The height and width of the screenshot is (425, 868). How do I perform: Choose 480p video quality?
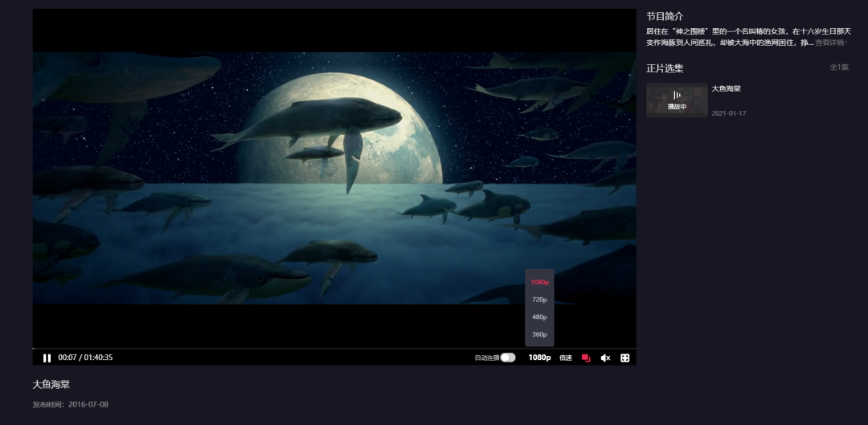(540, 317)
